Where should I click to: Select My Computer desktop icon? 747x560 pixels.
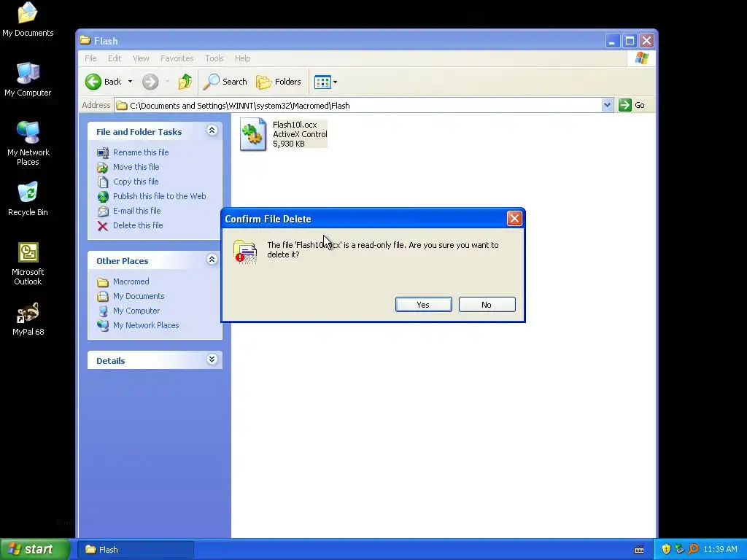pos(28,79)
